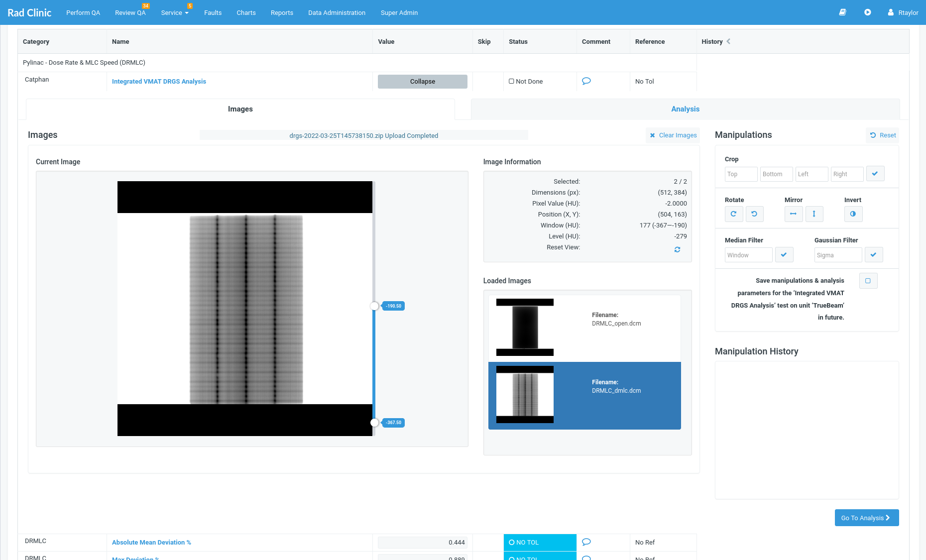Open the Integrated VMAT DRGS Analysis link
926x560 pixels.
159,81
